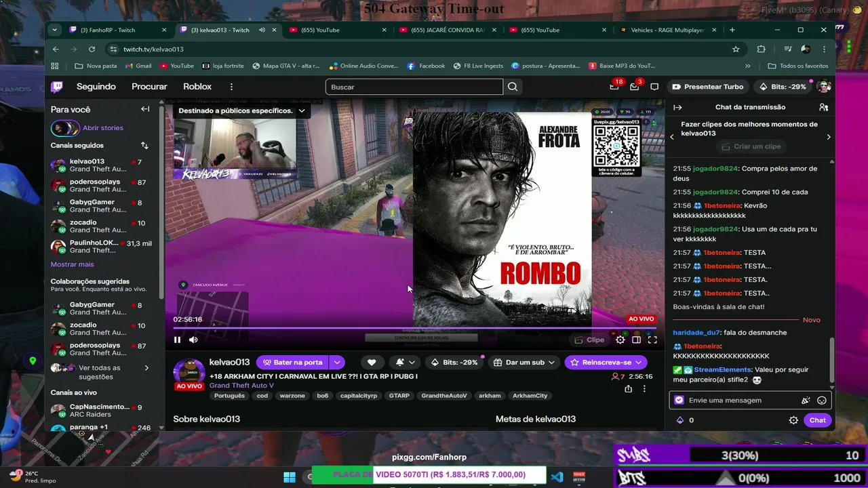Click the video progress bar

[414, 329]
